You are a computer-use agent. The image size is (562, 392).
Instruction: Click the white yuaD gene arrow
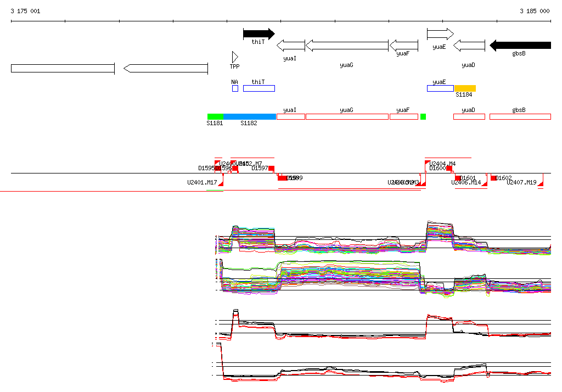pos(469,46)
